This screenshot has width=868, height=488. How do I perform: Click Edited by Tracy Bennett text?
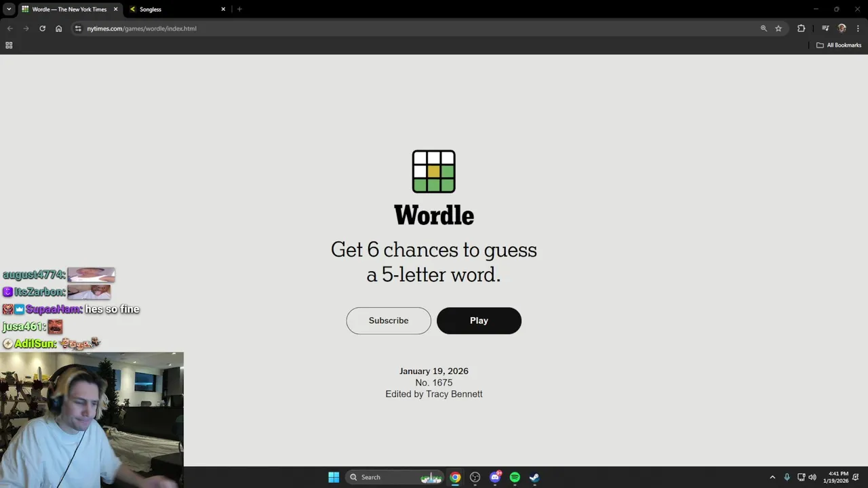pyautogui.click(x=434, y=394)
